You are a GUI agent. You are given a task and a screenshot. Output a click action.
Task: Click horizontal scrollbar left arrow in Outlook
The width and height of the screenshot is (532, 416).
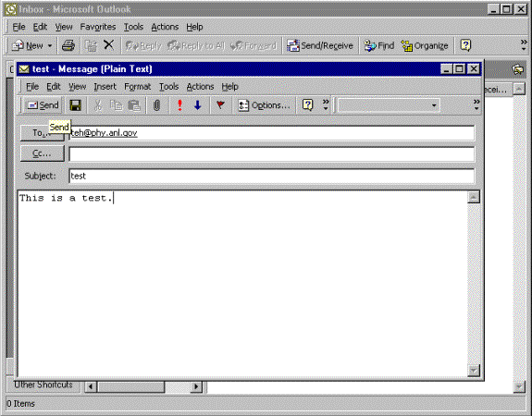[91, 386]
